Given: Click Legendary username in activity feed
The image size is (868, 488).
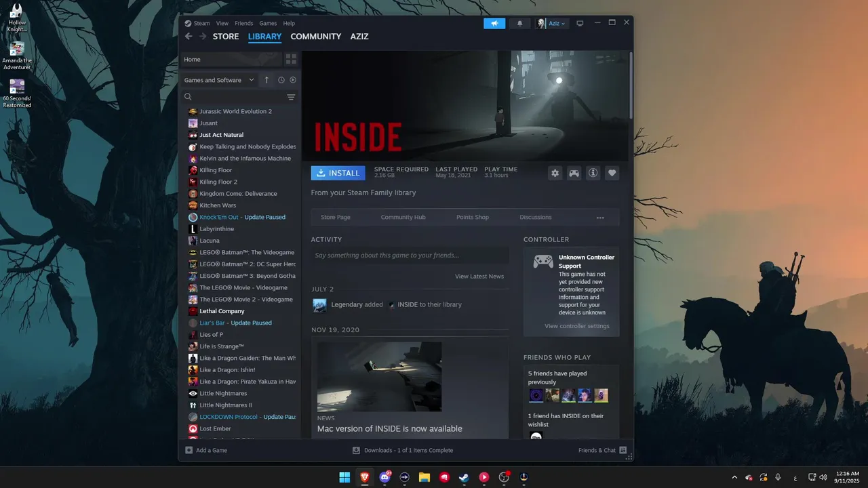Looking at the screenshot, I should [347, 305].
